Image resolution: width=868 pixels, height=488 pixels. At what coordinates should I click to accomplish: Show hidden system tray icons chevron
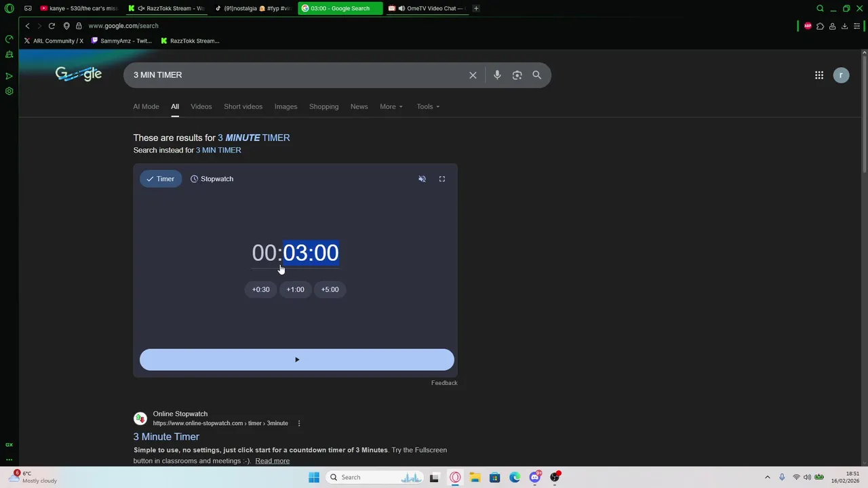click(767, 477)
